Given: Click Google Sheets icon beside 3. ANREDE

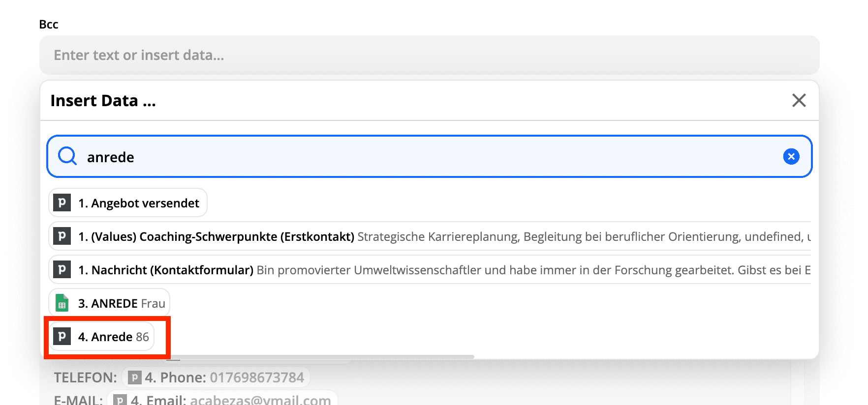Looking at the screenshot, I should point(62,303).
